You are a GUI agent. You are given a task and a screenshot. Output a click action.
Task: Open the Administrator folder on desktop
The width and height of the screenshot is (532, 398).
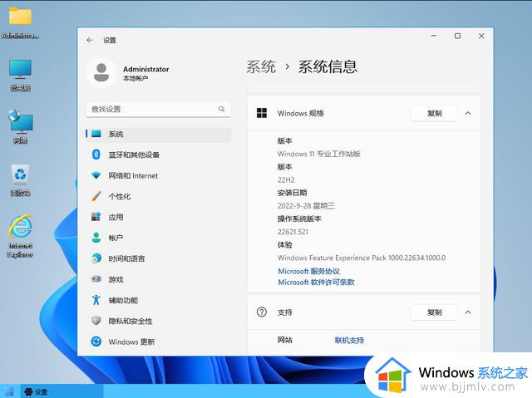(20, 22)
